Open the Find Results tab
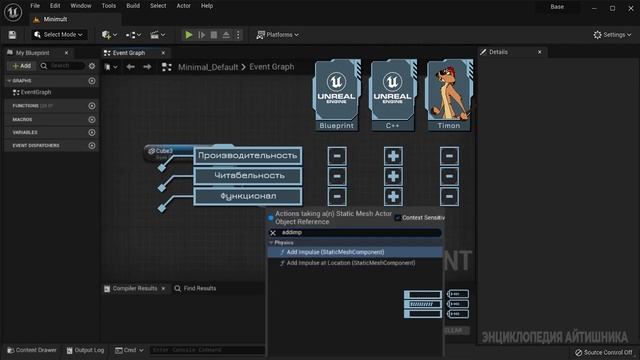640x360 pixels. [195, 288]
